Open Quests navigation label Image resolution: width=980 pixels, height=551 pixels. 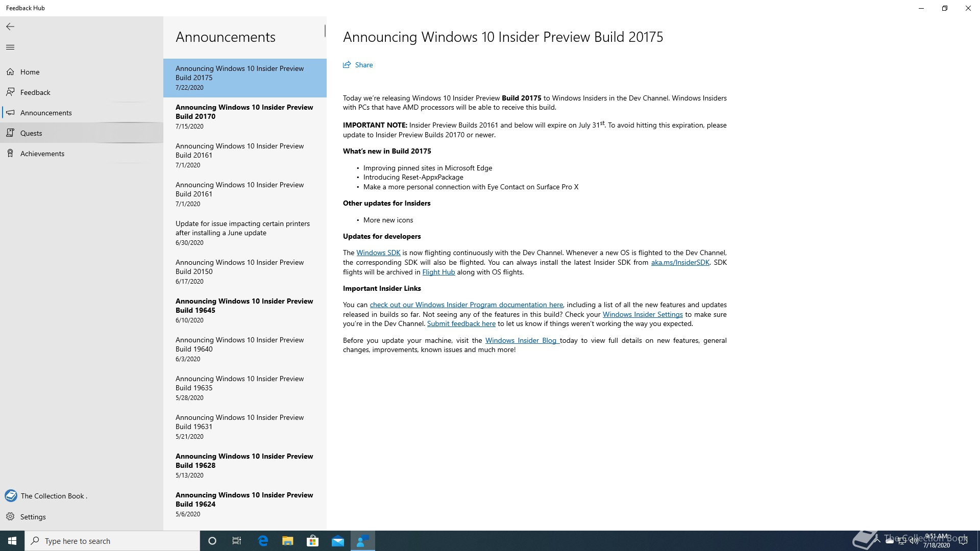coord(31,133)
